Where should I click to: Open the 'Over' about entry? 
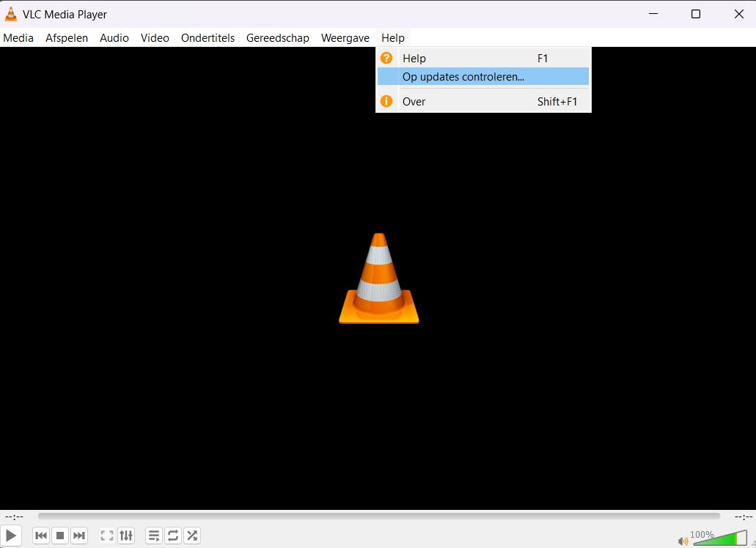tap(414, 102)
